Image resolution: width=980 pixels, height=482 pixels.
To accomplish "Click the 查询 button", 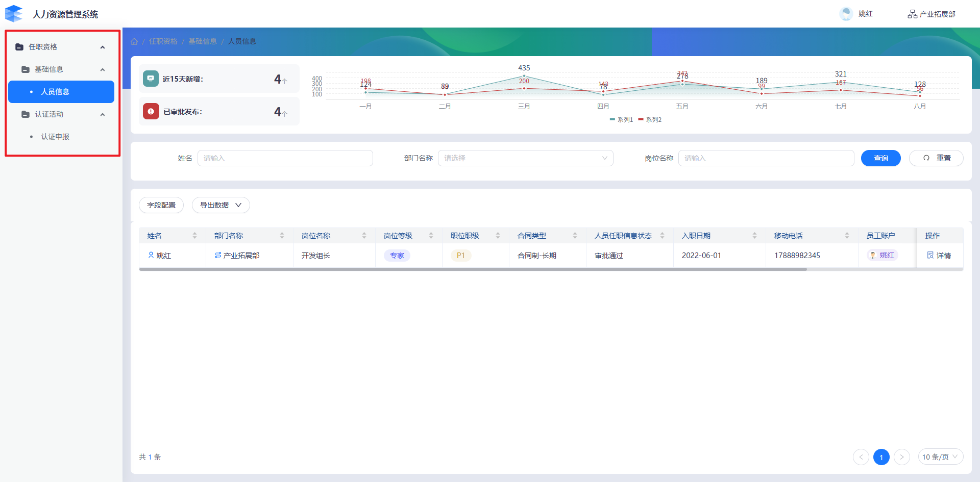I will coord(880,158).
